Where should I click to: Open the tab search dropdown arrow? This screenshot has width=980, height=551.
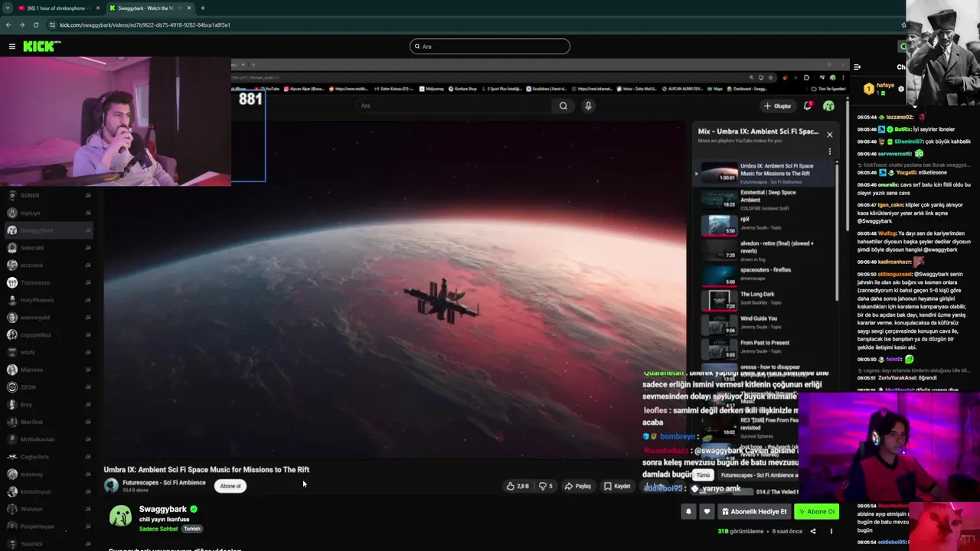(x=7, y=8)
